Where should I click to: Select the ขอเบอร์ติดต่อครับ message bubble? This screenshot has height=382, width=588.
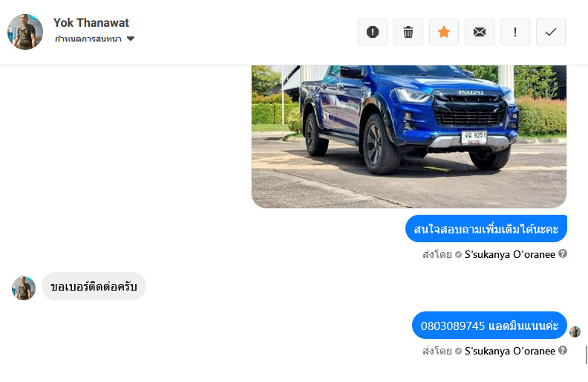pyautogui.click(x=94, y=286)
